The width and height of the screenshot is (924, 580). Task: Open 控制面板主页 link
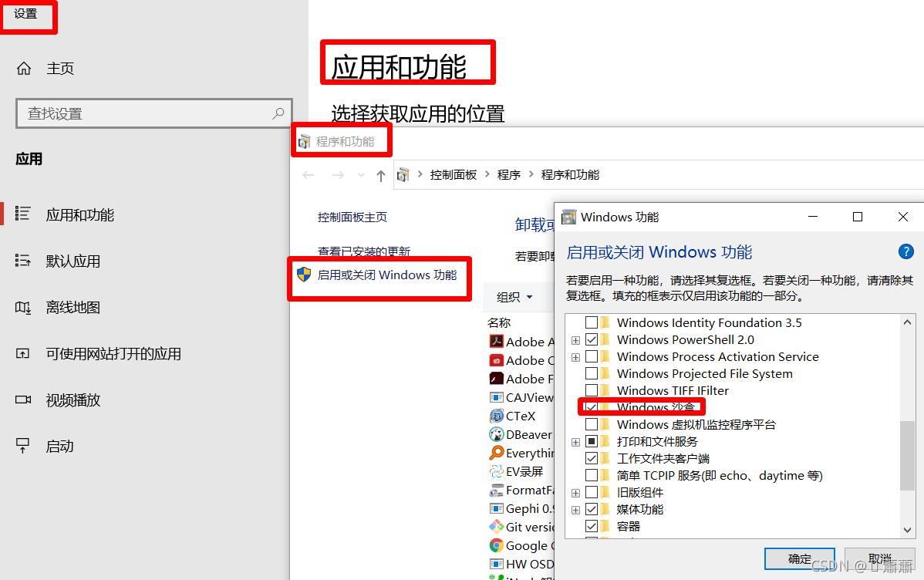tap(352, 217)
